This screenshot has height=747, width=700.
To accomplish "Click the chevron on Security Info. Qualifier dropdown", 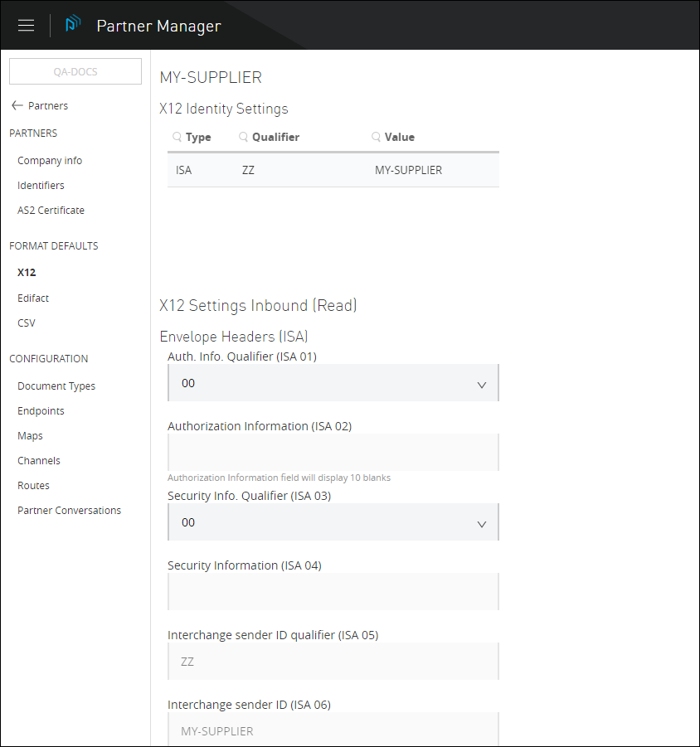I will pos(482,523).
